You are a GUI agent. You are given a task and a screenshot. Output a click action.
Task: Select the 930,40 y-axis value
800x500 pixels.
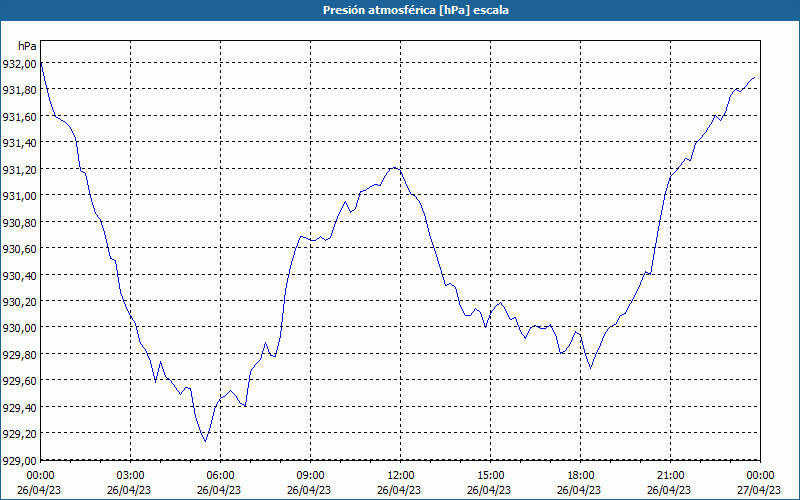click(19, 276)
